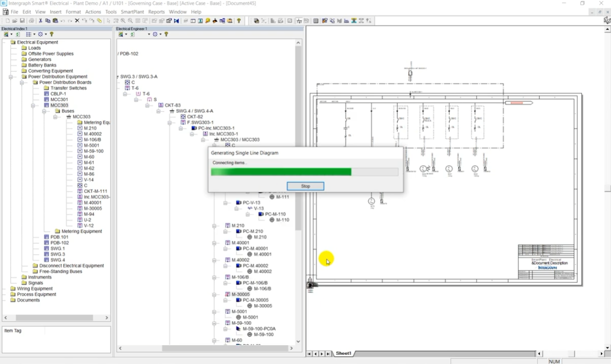Collapse the Power Distribution Equipment node
The height and width of the screenshot is (364, 611).
11,76
